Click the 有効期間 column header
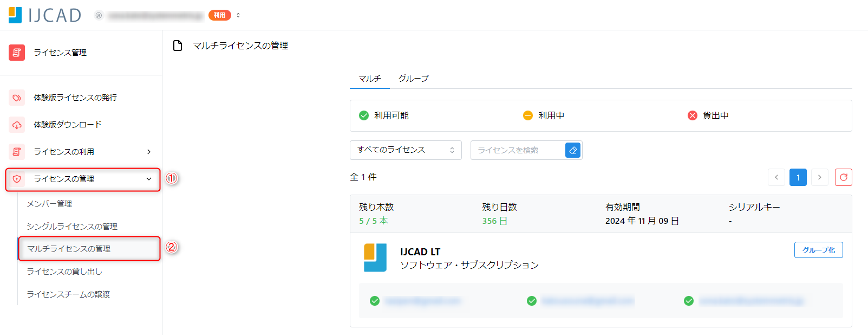Viewport: 868px width, 335px height. (623, 207)
